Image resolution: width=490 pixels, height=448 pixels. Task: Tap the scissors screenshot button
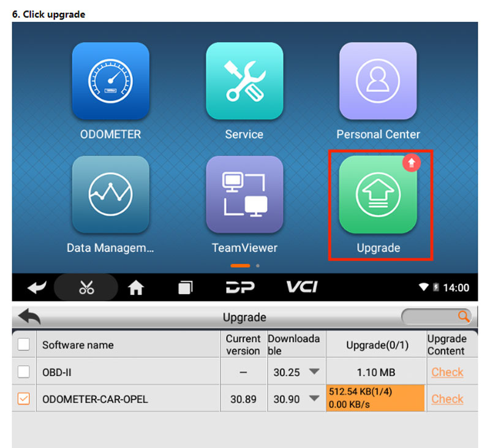point(86,287)
